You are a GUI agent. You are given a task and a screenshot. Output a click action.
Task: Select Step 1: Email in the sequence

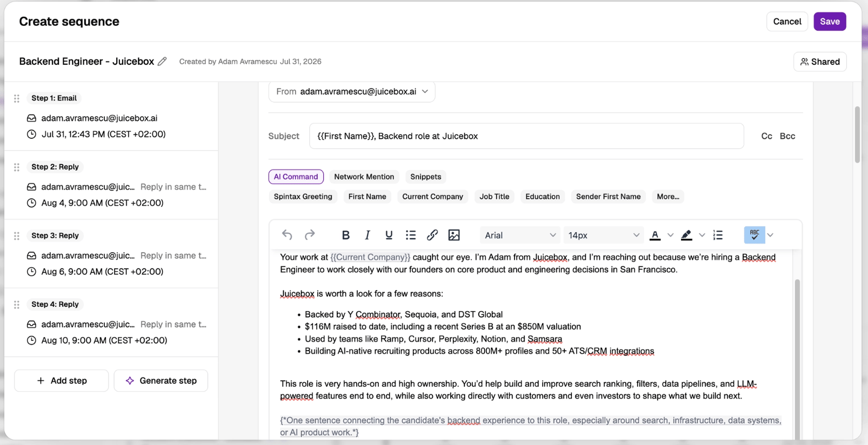54,98
